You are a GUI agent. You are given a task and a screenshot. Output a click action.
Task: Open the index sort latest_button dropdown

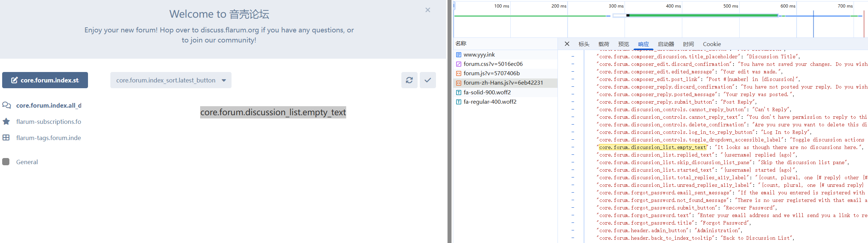click(x=171, y=80)
